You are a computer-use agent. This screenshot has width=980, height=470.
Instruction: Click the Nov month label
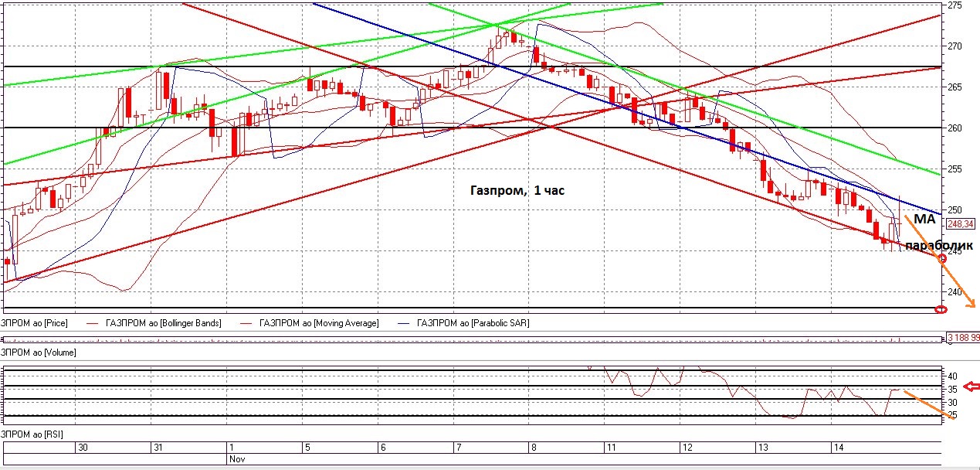[236, 458]
